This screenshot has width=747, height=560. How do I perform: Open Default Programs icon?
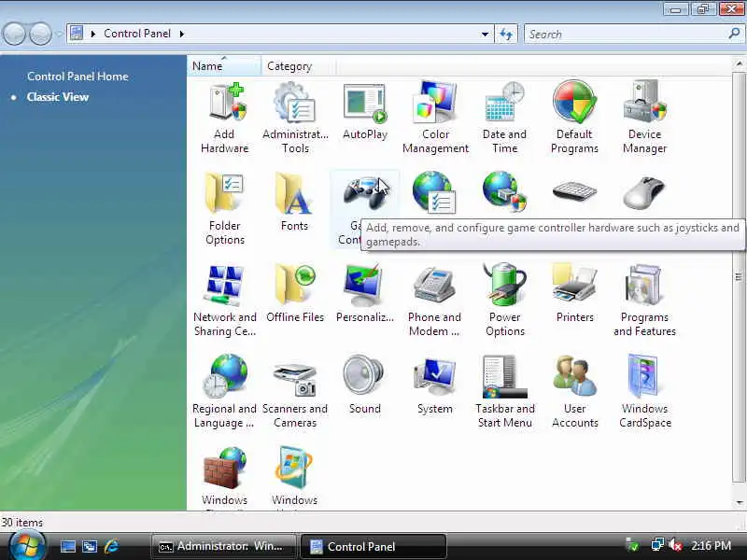point(574,102)
